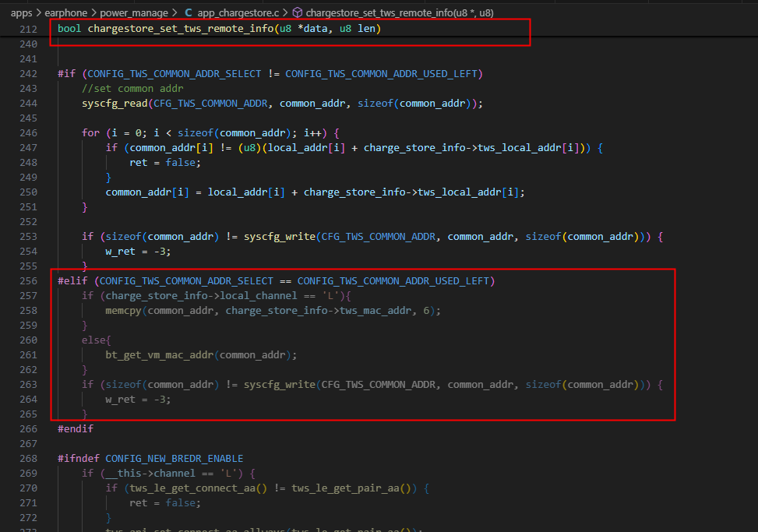Click the memcpy function call
Viewport: 758px width, 532px height.
(x=123, y=311)
